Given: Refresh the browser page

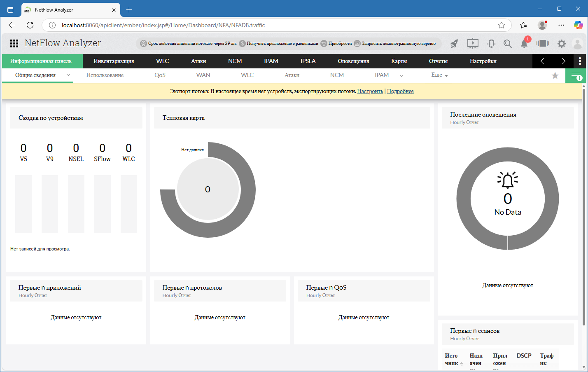Looking at the screenshot, I should 30,25.
